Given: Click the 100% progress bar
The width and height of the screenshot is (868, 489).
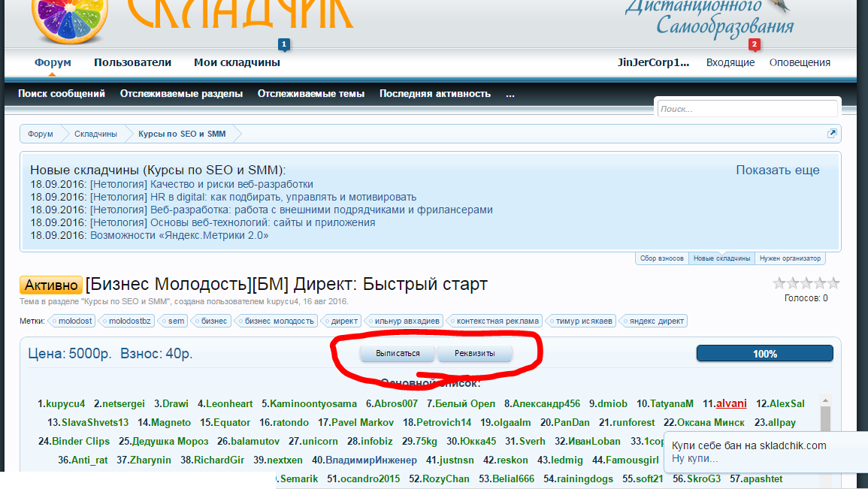Looking at the screenshot, I should point(764,354).
